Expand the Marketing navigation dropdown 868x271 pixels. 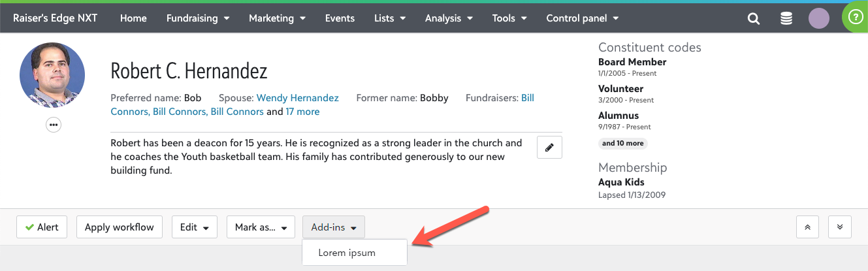(277, 18)
